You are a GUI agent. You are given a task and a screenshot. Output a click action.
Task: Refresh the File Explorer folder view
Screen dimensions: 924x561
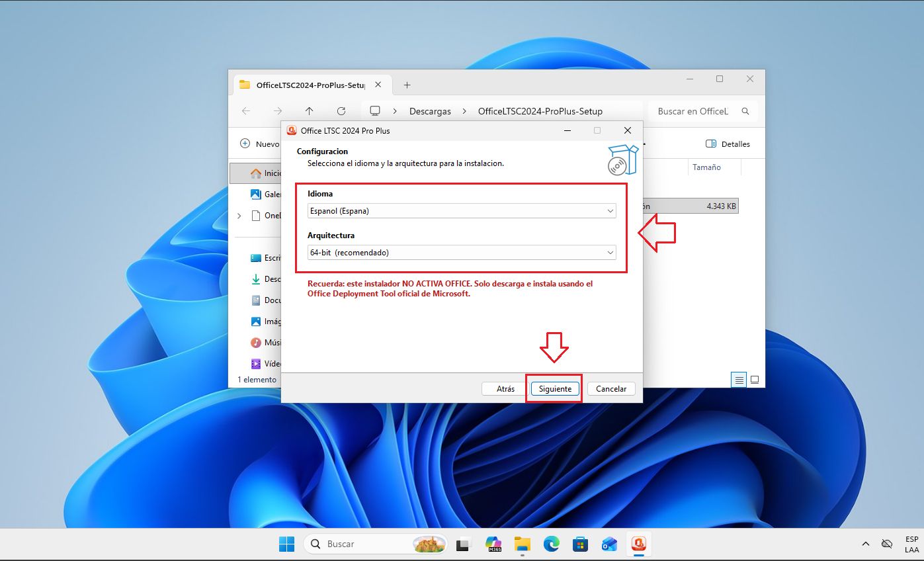tap(341, 111)
